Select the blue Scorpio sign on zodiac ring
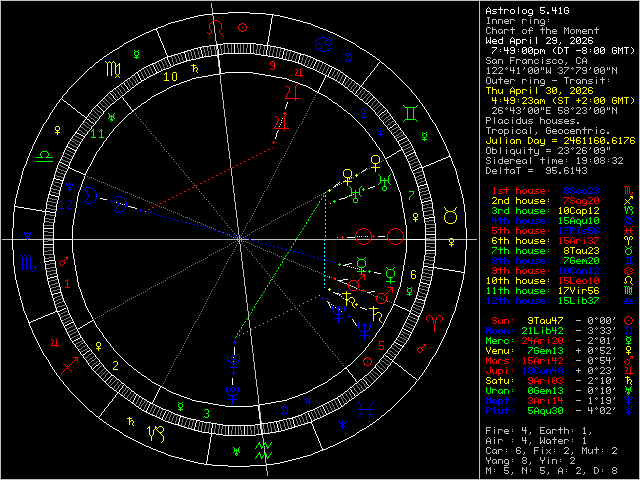 [28, 263]
